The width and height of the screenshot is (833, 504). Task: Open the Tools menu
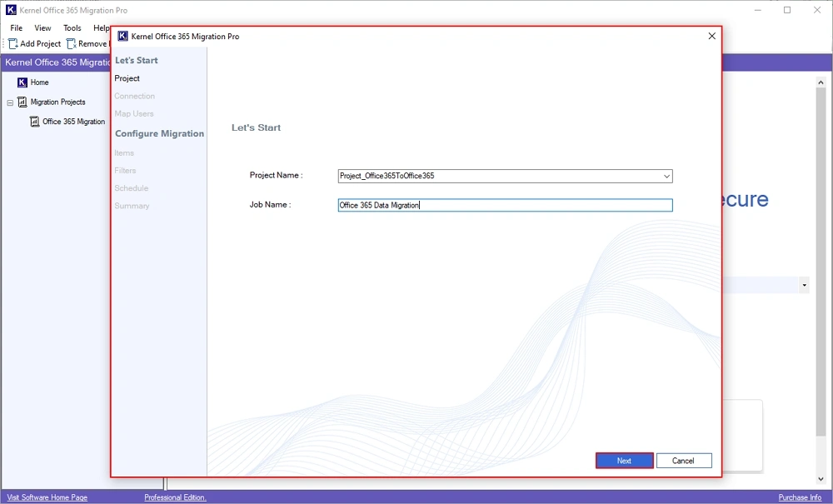pyautogui.click(x=71, y=27)
